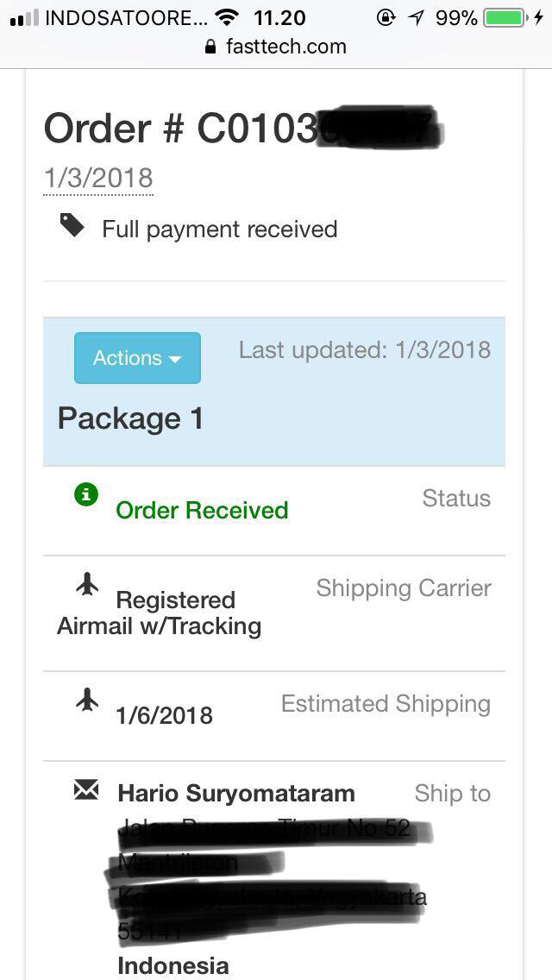
Task: Tap the airplane icon beside 1/6/2018
Action: click(x=87, y=700)
